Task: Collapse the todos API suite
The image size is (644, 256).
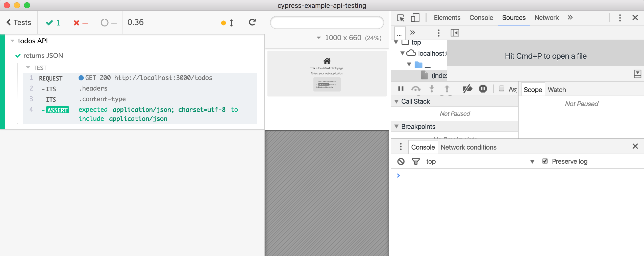Action: coord(12,41)
